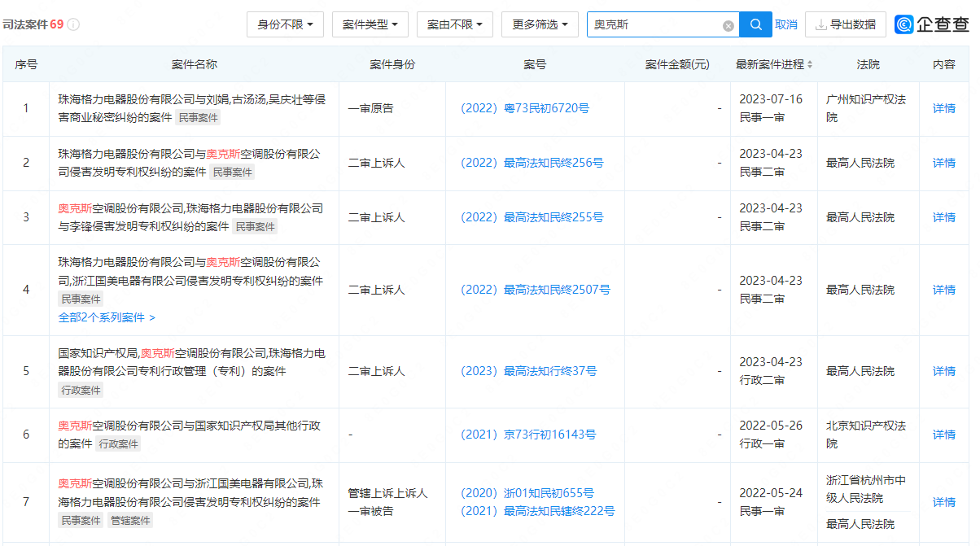Click 详情 for row 1
This screenshot has width=980, height=546.
click(x=944, y=108)
